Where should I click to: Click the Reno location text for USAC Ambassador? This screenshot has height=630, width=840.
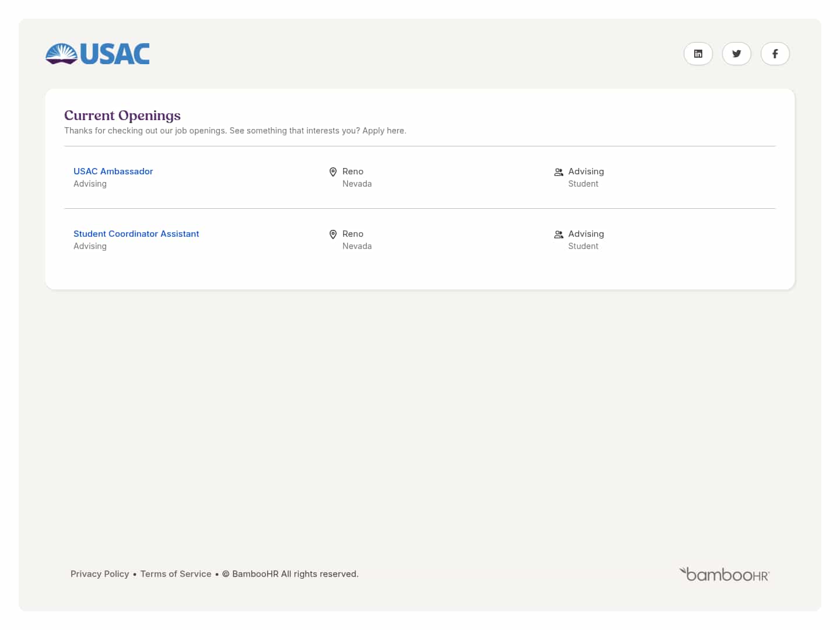353,171
